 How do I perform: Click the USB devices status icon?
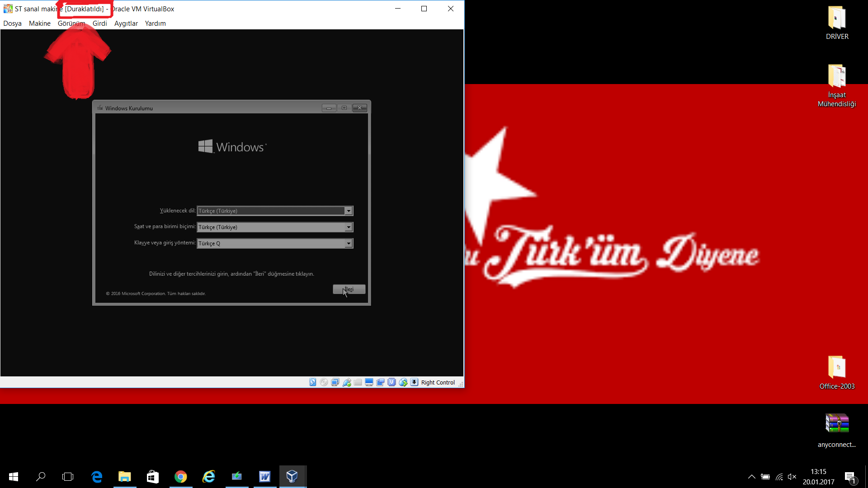coord(347,382)
